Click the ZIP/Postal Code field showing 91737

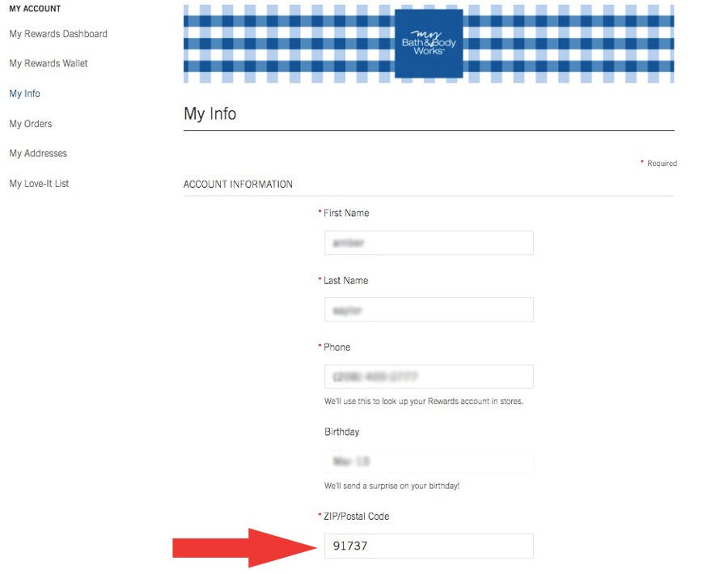(x=428, y=546)
